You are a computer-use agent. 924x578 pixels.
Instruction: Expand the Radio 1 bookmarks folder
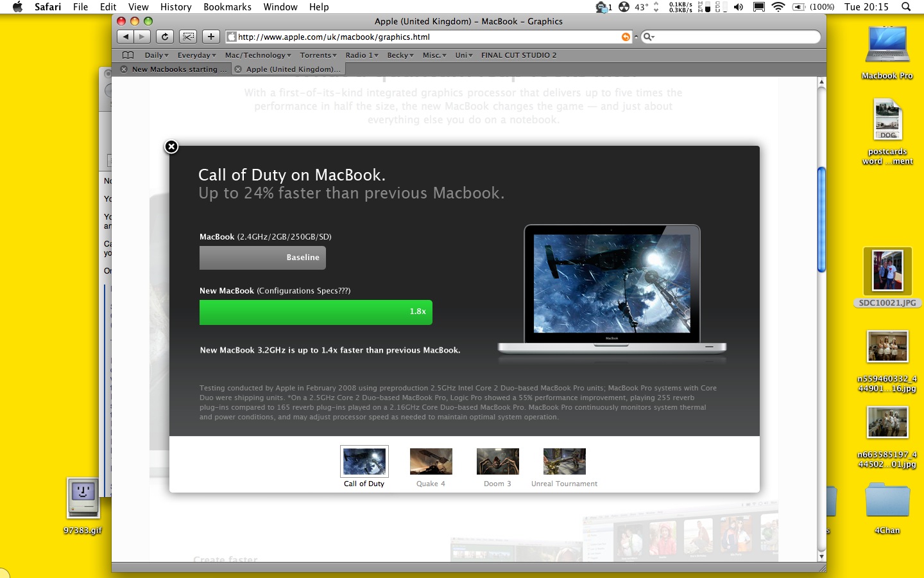tap(362, 55)
